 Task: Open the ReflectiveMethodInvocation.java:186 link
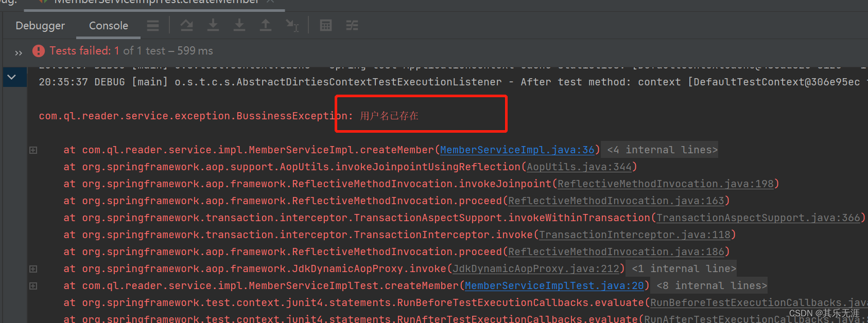point(616,252)
